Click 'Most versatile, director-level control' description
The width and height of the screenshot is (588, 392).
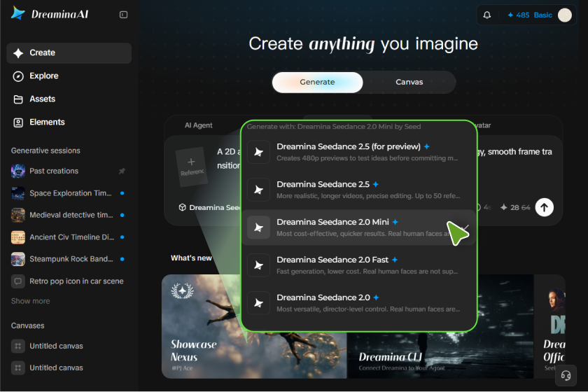point(368,309)
